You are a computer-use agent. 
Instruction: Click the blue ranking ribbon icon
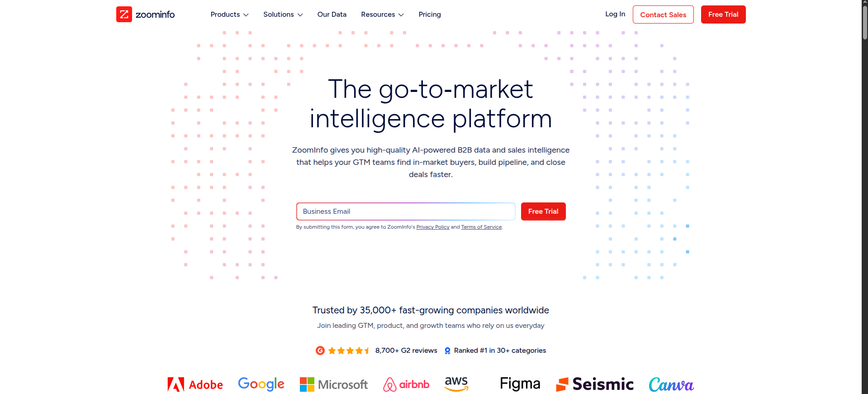447,351
